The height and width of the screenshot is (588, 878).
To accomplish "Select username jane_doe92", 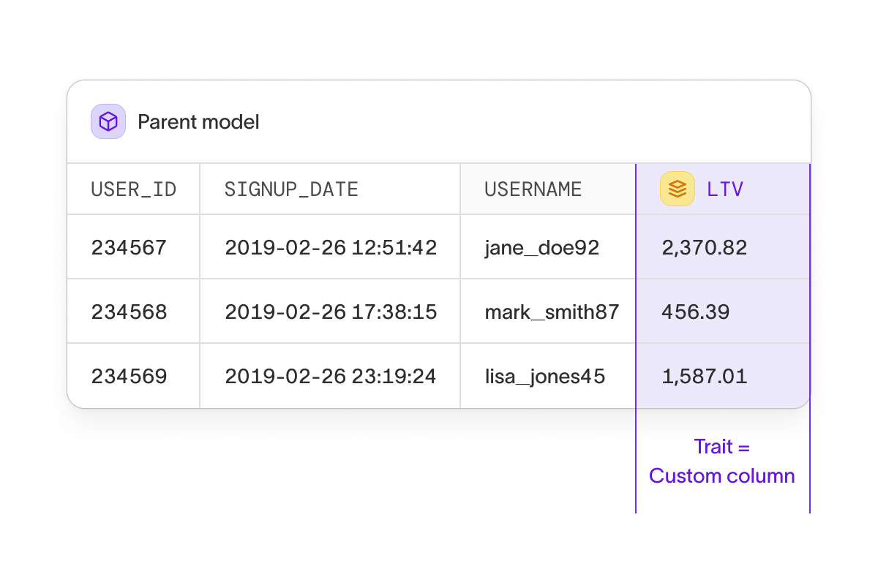I will (541, 248).
